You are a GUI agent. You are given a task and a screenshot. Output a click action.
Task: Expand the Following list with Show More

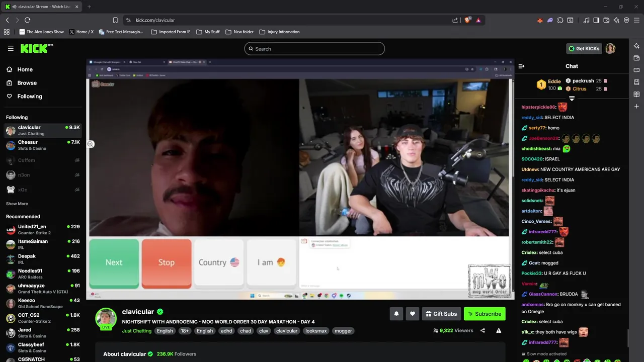point(17,204)
